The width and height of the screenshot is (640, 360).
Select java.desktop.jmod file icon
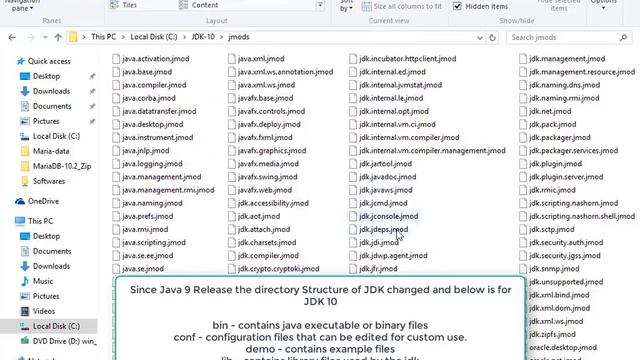116,124
